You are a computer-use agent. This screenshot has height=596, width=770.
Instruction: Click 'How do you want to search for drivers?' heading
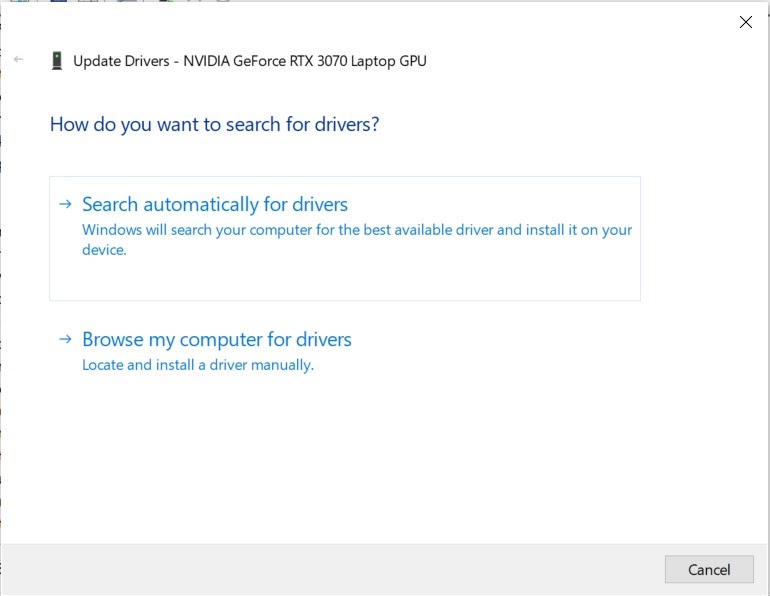(215, 125)
